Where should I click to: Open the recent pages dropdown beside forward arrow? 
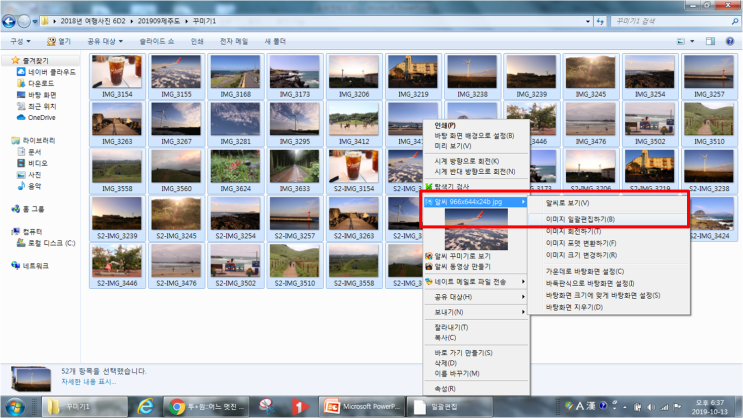click(35, 21)
